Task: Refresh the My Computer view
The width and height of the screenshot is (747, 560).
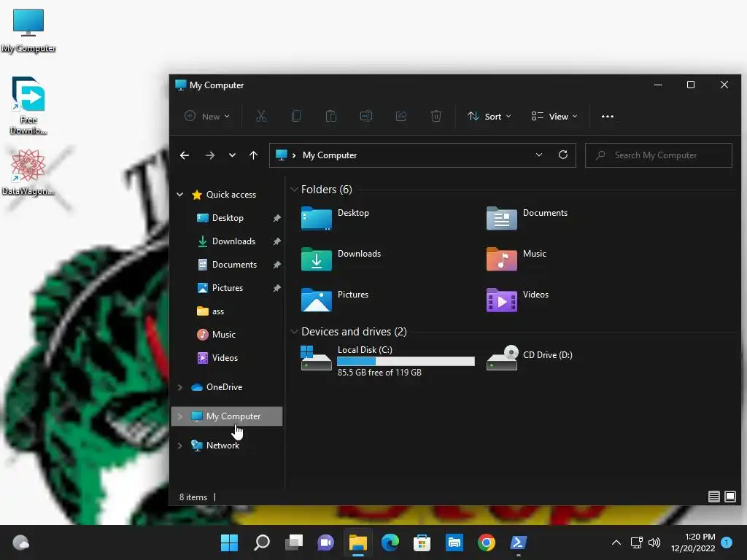Action: click(563, 155)
